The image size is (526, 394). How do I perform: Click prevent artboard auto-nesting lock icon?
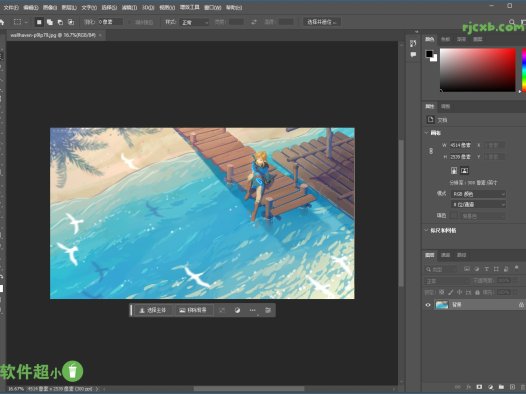pyautogui.click(x=468, y=292)
